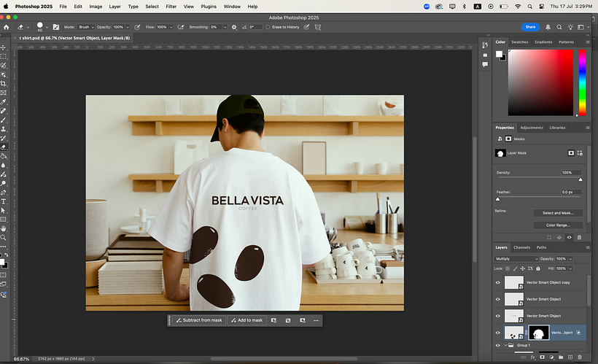Select the Move tool
Image resolution: width=598 pixels, height=364 pixels.
pos(4,47)
